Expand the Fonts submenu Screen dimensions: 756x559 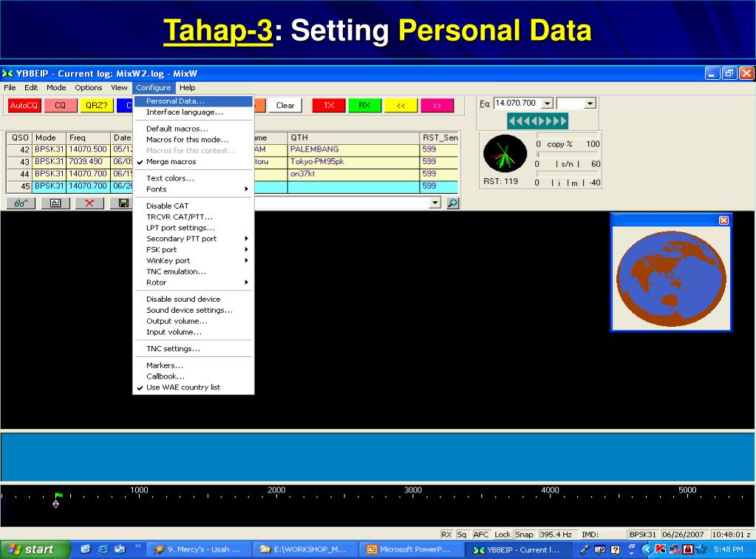click(x=194, y=189)
